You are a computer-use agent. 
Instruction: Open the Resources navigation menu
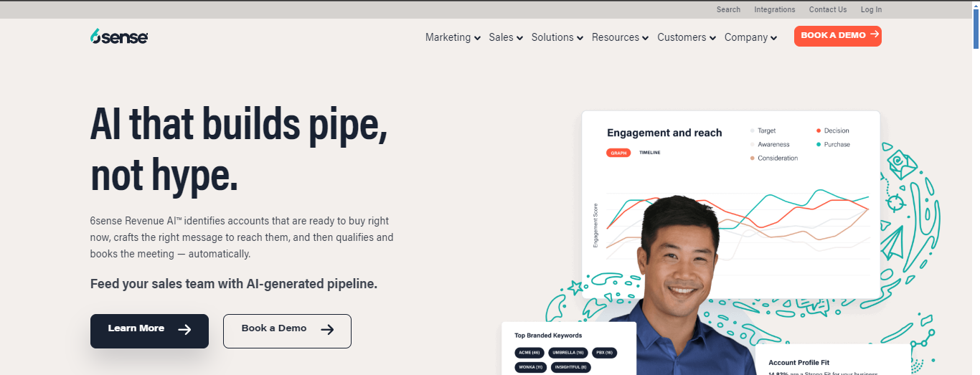621,37
